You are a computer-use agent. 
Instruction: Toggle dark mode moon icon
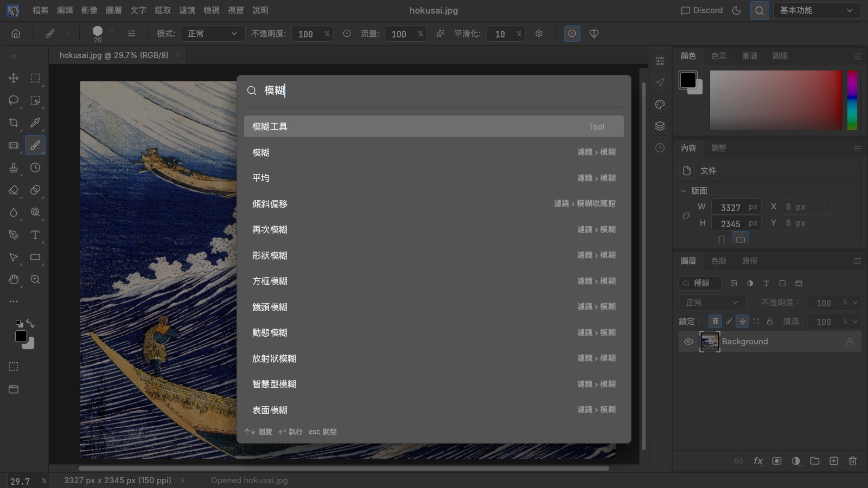tap(736, 10)
